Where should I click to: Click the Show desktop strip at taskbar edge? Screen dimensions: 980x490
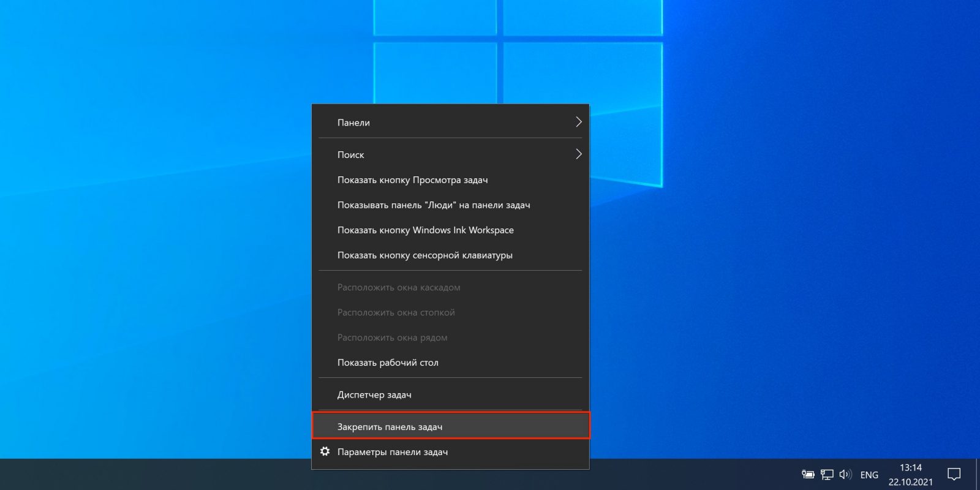pos(978,475)
